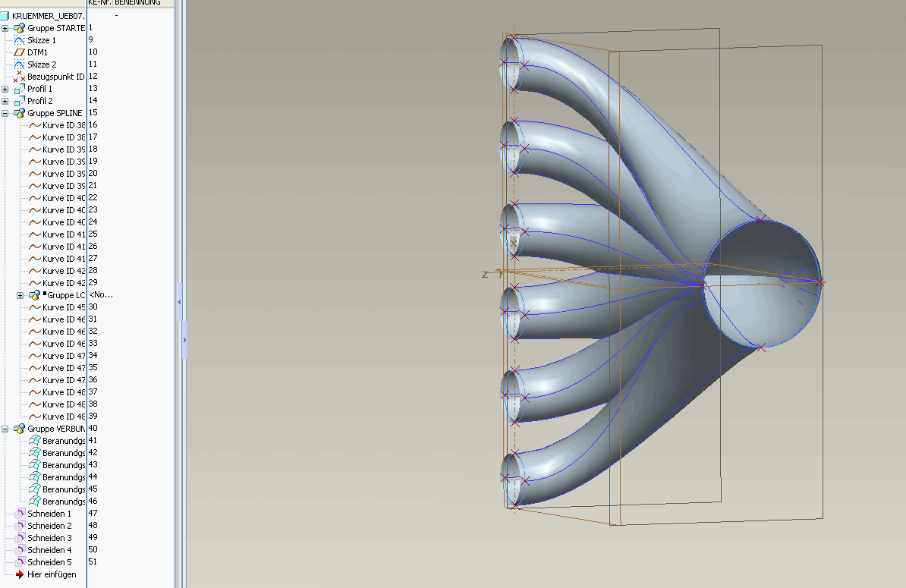The image size is (906, 588).
Task: Expand the Gruppe STARTE node
Action: 5,28
